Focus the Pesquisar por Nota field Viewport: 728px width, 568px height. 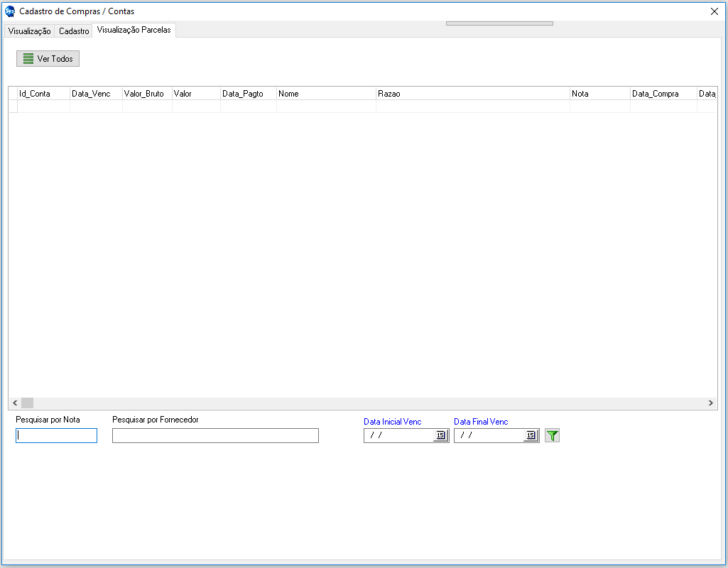[56, 436]
